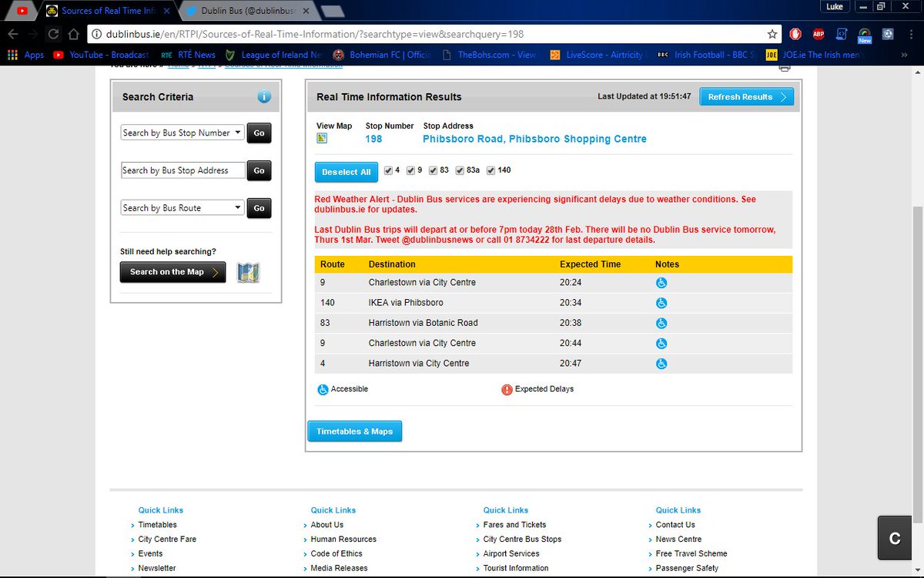Click Go next to Bus Stop Number
924x578 pixels.
pyautogui.click(x=259, y=133)
